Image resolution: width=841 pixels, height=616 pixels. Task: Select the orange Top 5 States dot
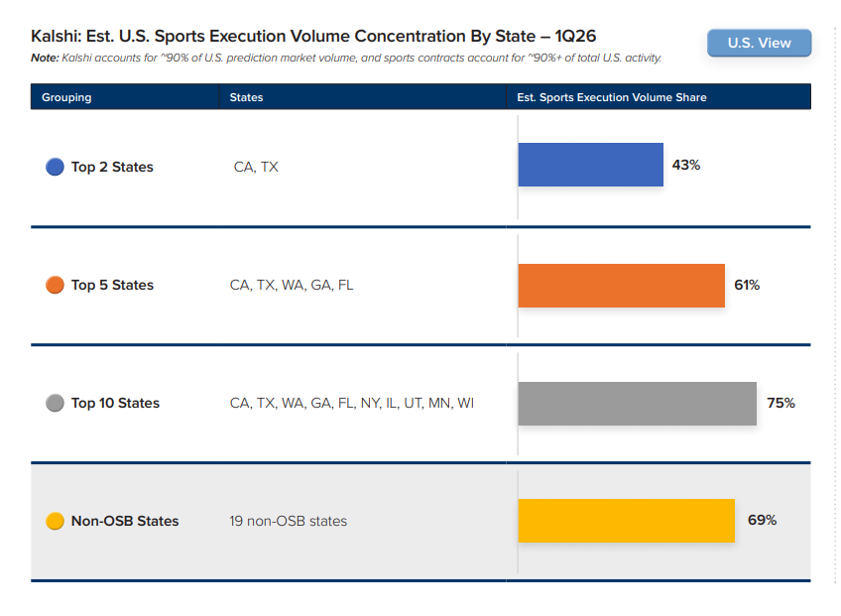pos(55,285)
